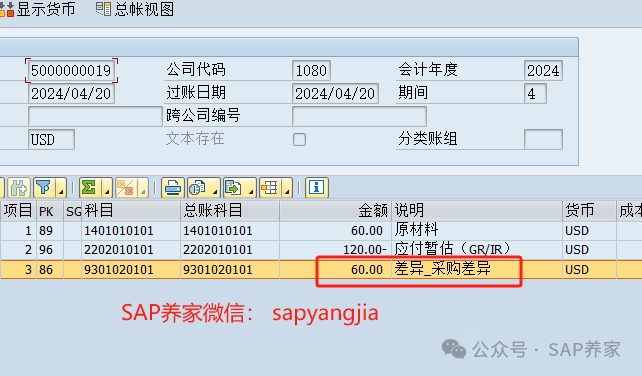The image size is (642, 376).
Task: Click the 科目 column header
Action: (x=131, y=211)
